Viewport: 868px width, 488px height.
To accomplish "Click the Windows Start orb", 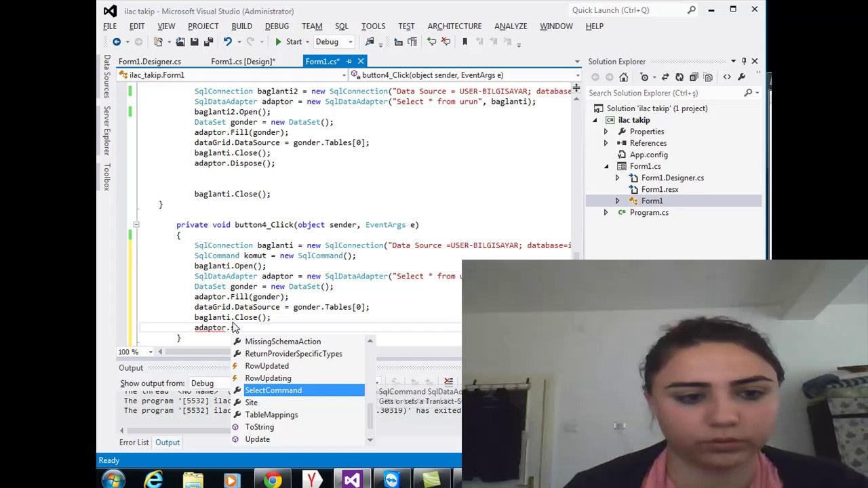I will pyautogui.click(x=113, y=480).
